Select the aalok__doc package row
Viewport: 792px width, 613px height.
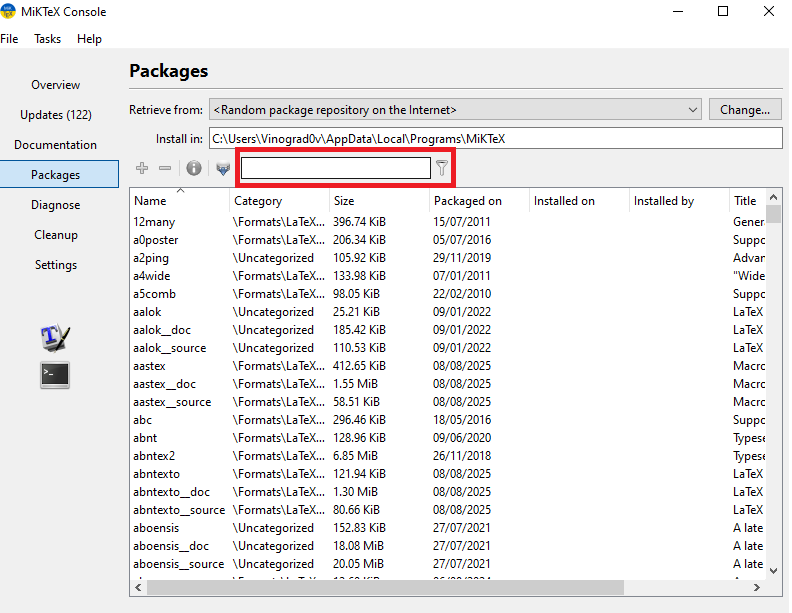(448, 330)
